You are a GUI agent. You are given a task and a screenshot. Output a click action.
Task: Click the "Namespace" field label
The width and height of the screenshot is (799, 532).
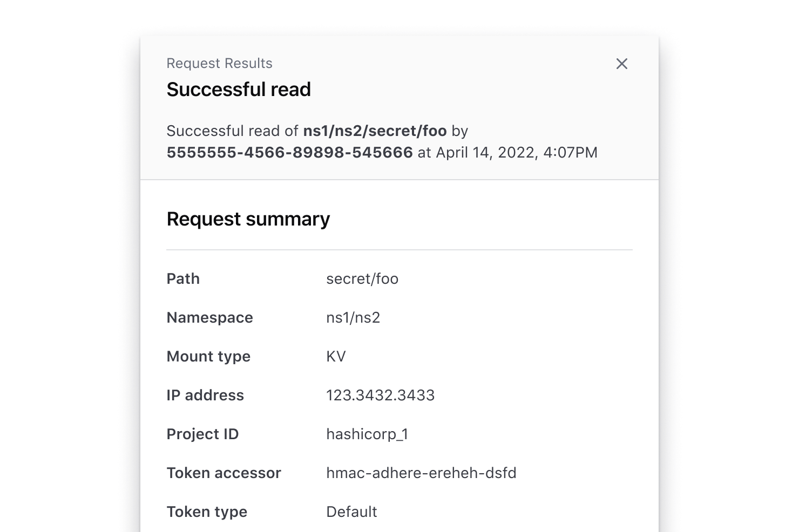click(x=209, y=317)
